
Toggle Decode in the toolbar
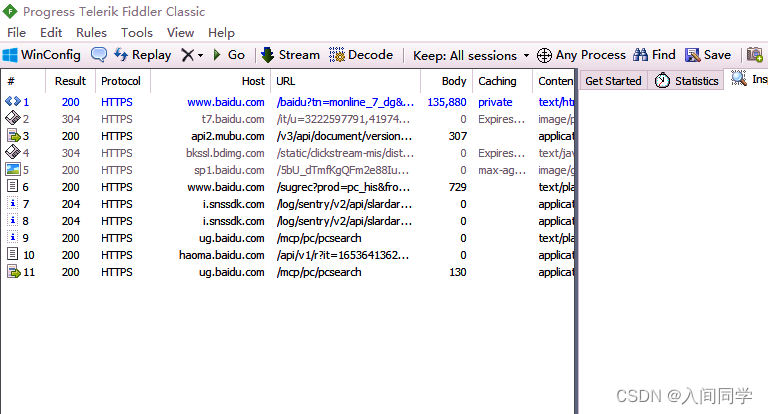coord(361,55)
